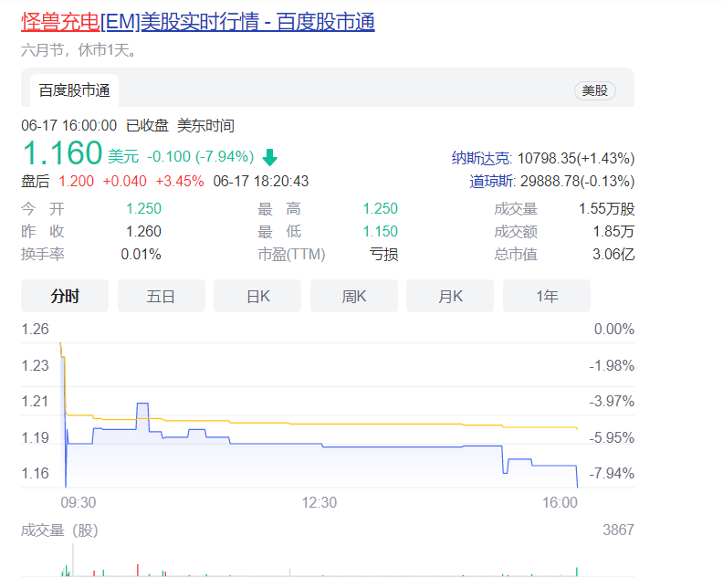This screenshot has height=588, width=723.
Task: Click the 盘后 after-hours price 1.200
Action: coord(76,181)
